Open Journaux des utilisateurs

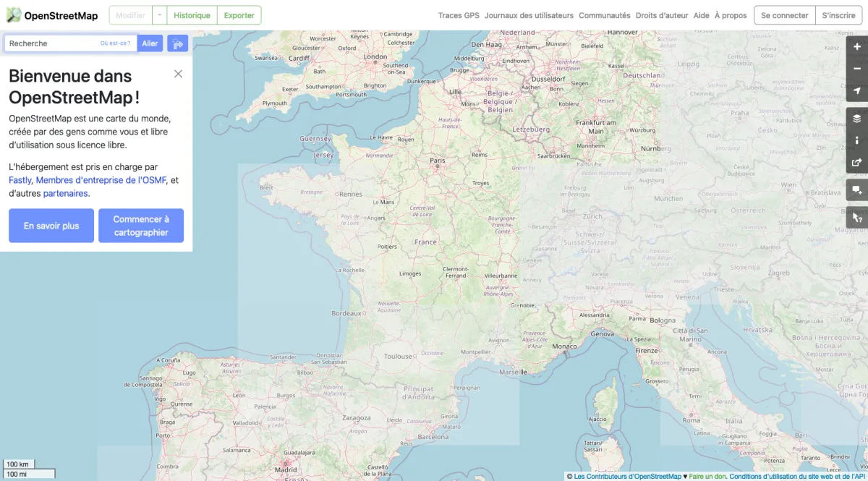pyautogui.click(x=529, y=15)
